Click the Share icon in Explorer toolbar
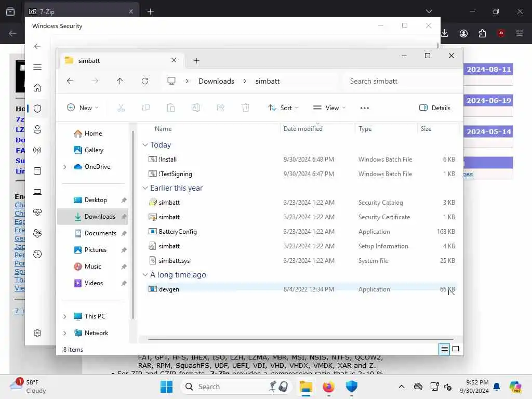The height and width of the screenshot is (399, 532). 220,108
